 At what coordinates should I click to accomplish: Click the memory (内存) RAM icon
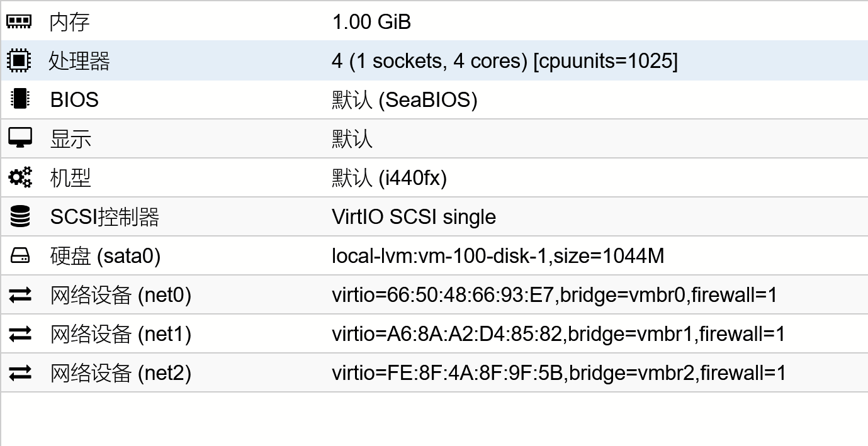[x=19, y=21]
